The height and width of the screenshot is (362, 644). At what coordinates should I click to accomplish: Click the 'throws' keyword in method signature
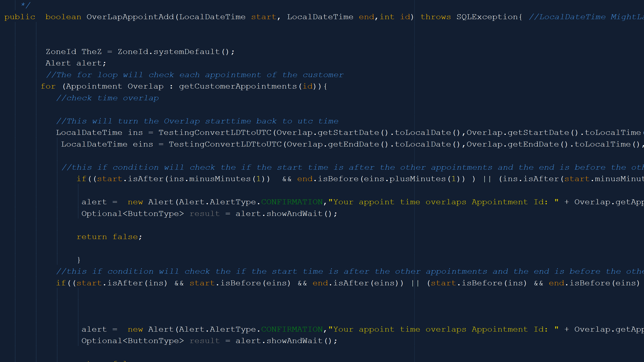tap(436, 17)
